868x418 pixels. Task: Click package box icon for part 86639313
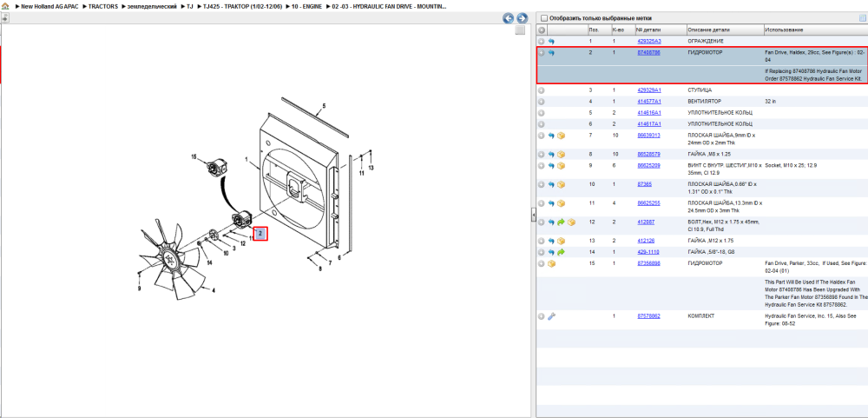point(561,136)
